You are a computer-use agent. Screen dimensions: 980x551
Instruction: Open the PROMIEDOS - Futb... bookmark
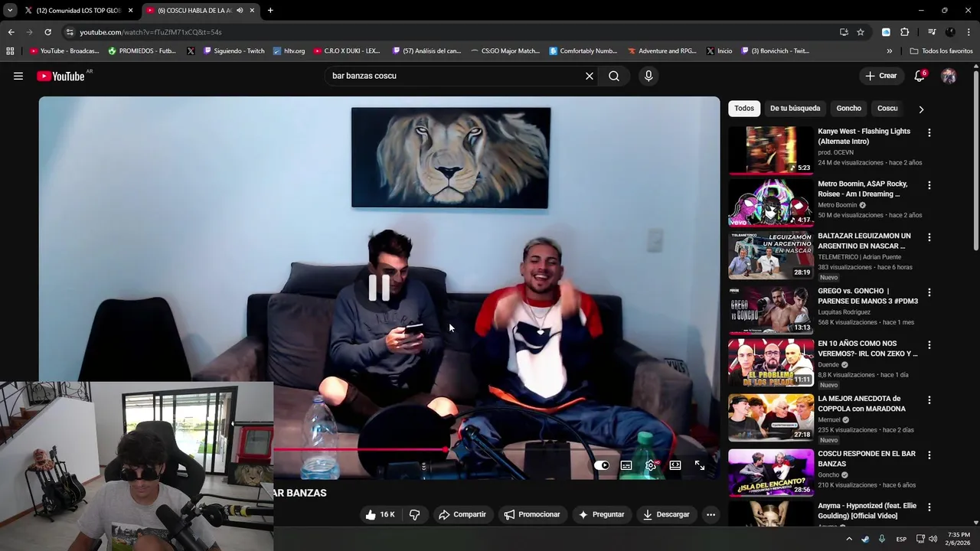coord(142,51)
